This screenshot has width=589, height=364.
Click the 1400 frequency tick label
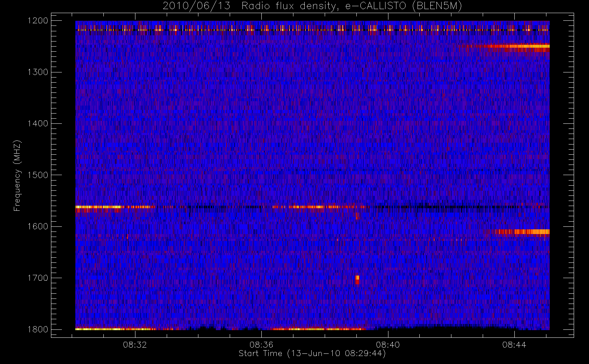pos(38,123)
